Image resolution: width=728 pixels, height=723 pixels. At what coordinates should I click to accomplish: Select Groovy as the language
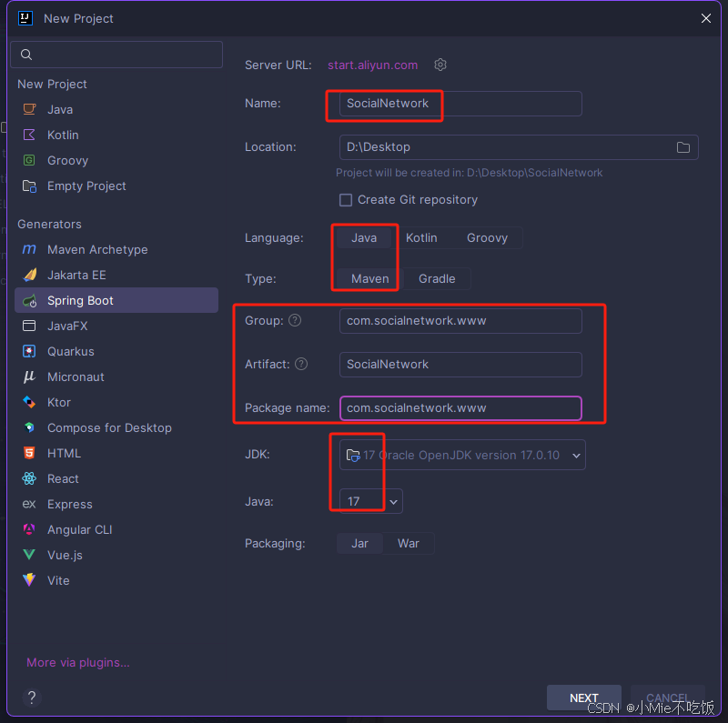[487, 238]
